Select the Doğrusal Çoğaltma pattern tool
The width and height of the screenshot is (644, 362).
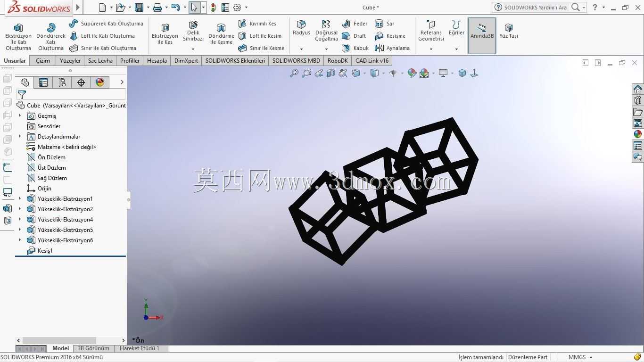pyautogui.click(x=326, y=31)
